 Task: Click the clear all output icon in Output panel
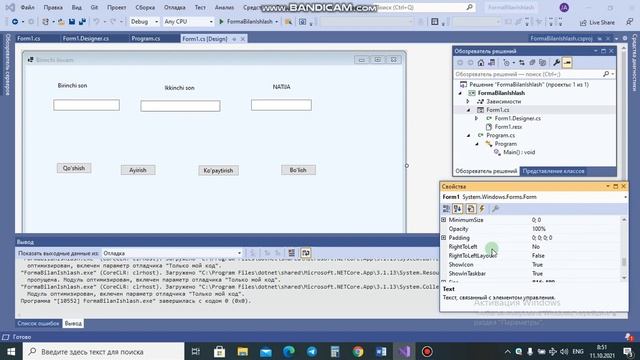(291, 253)
